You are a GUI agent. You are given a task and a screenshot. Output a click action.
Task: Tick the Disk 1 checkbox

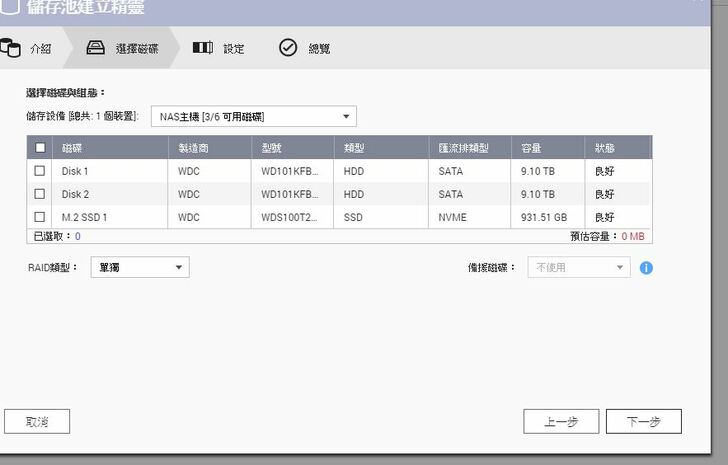[40, 171]
